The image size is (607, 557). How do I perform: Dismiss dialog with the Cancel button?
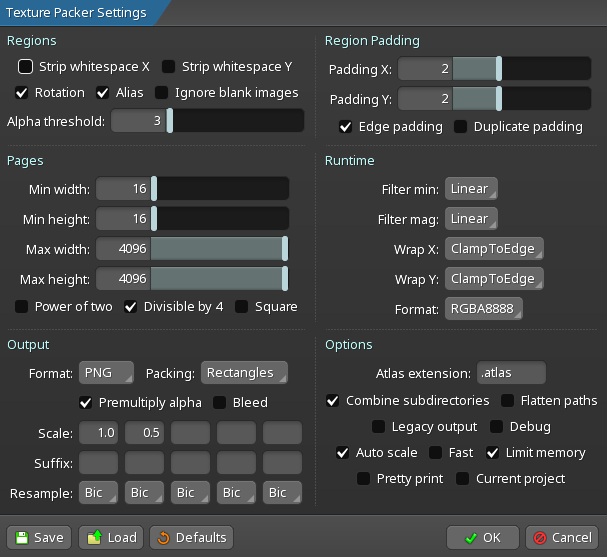pos(562,537)
